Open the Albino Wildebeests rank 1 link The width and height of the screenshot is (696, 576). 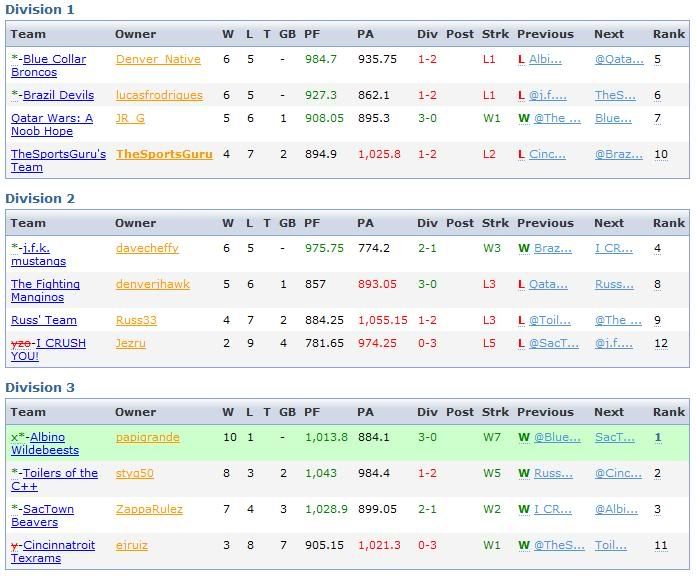click(x=658, y=437)
